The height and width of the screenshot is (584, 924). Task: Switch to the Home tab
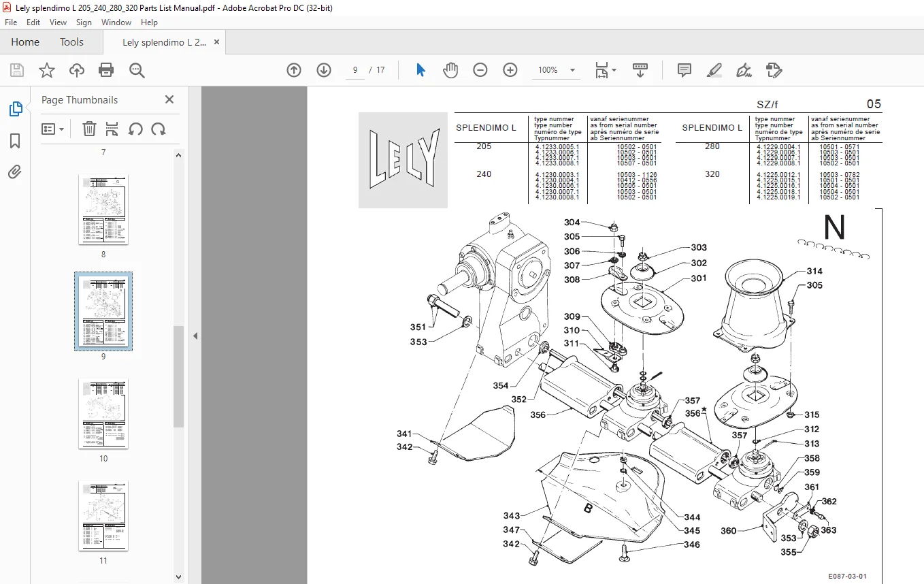coord(25,42)
